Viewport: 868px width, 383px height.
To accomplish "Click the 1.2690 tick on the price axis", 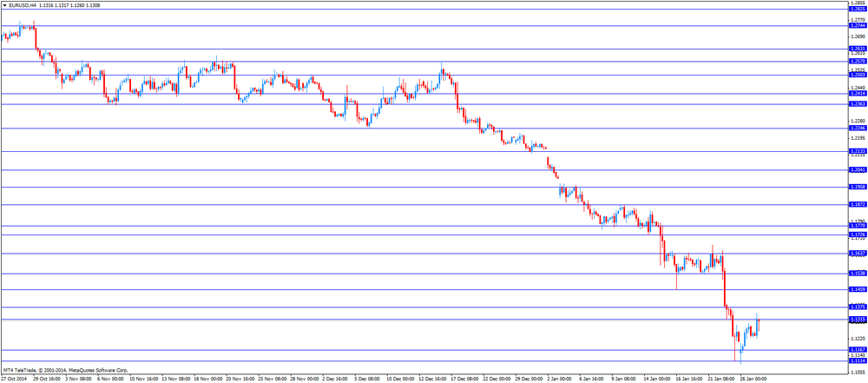I will [x=858, y=36].
